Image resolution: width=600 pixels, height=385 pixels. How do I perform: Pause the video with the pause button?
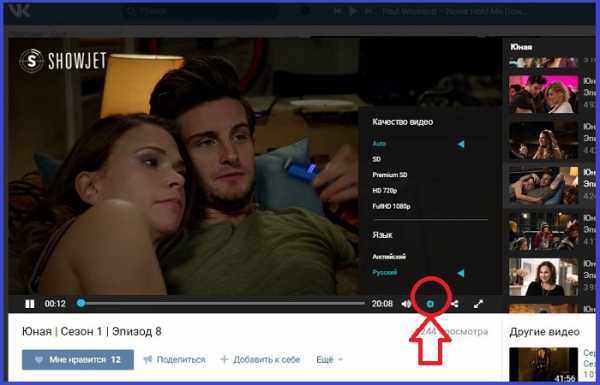(29, 304)
